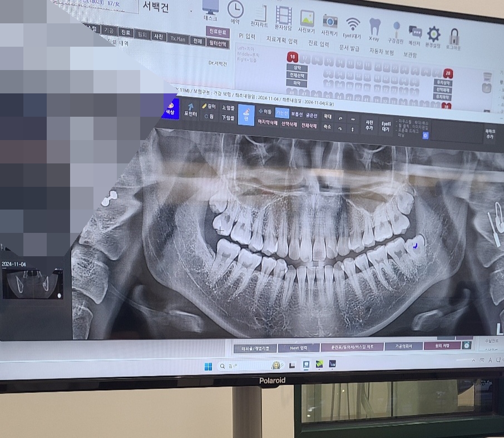Image resolution: width=504 pixels, height=438 pixels.
Task: Click the 축소 zoom out button
Action: coord(327,127)
